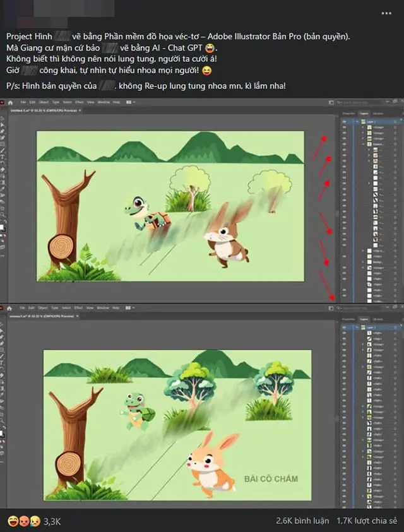Select Eraser tool in upper Illustrator toolbar
The width and height of the screenshot is (404, 532).
coord(3,170)
